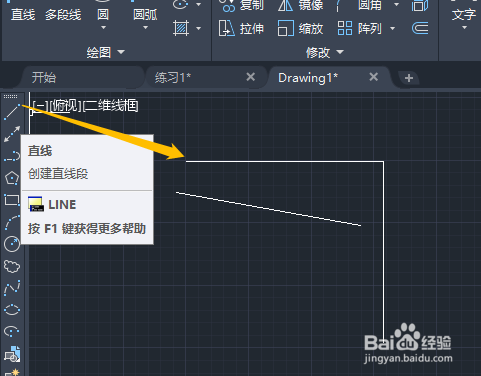Click the 按 F1 键获得更多帮助 text

(87, 229)
